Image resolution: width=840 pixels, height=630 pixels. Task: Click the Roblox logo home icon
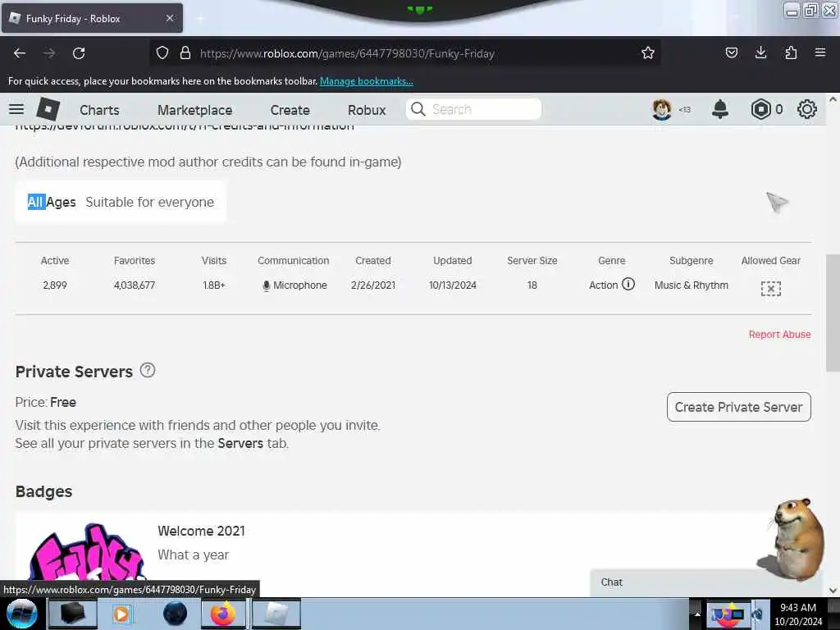tap(48, 109)
